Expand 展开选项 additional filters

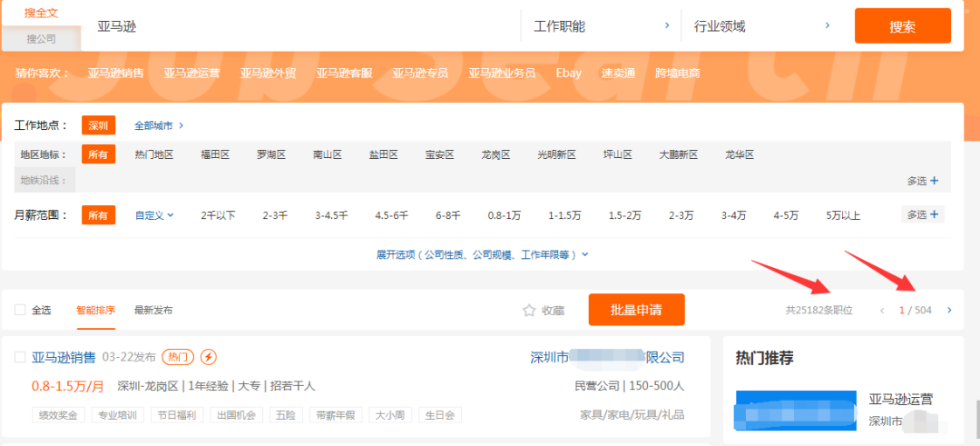pos(482,255)
